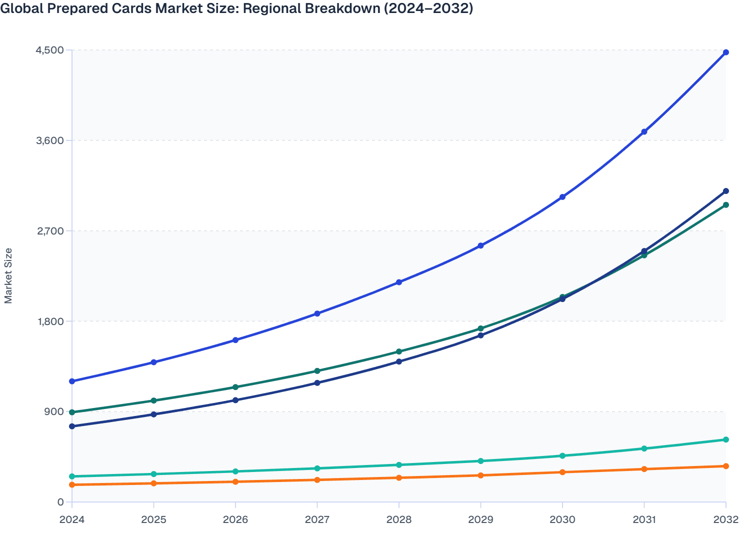754x560 pixels.
Task: Click the 4,500 y-axis label
Action: [x=50, y=50]
